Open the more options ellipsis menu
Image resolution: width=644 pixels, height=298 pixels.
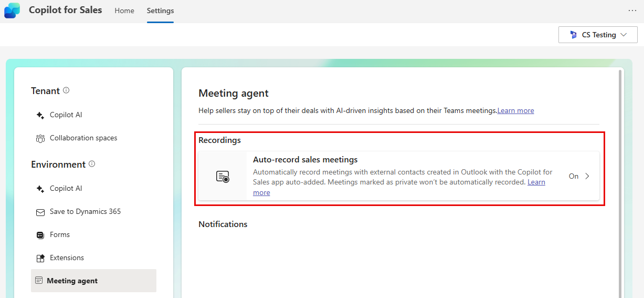pos(632,11)
